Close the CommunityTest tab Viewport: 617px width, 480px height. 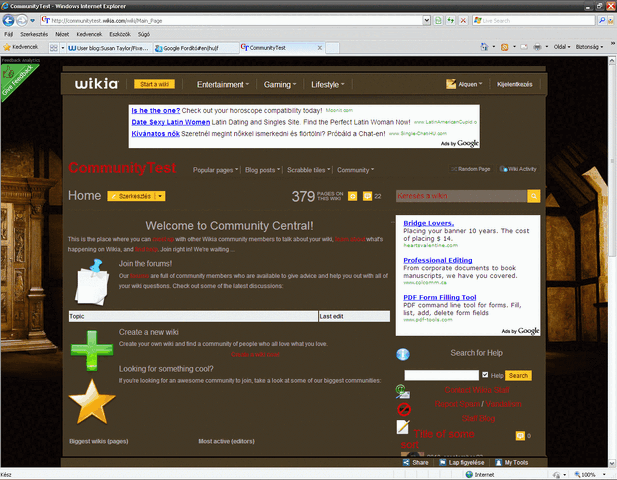[x=320, y=48]
